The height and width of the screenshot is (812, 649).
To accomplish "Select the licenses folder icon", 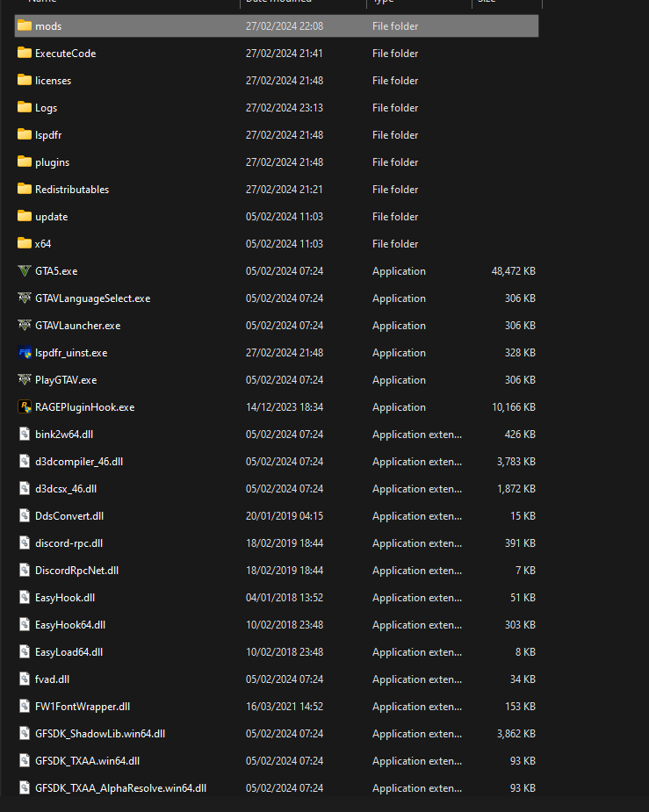I will (25, 80).
